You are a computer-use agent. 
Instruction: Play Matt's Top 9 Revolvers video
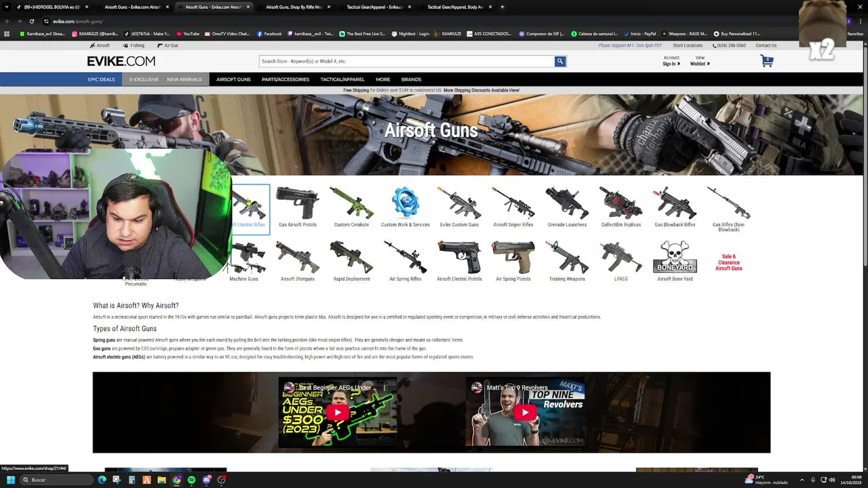click(x=525, y=412)
